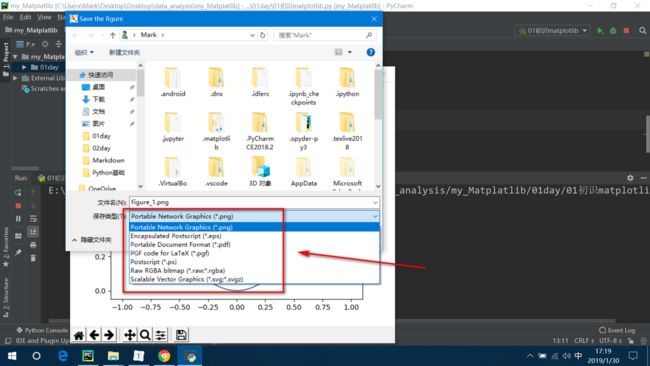Click the Home icon in matplotlib toolbar
The width and height of the screenshot is (650, 366).
click(x=79, y=335)
